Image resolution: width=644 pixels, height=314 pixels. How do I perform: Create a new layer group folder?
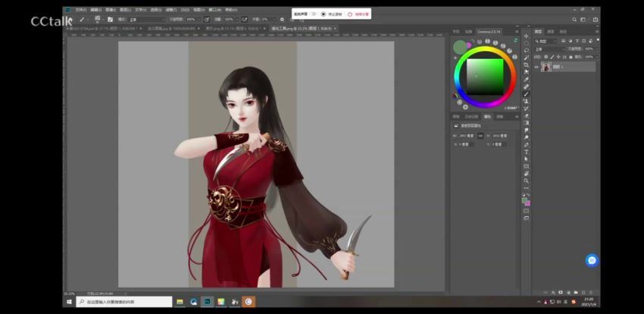click(x=576, y=293)
